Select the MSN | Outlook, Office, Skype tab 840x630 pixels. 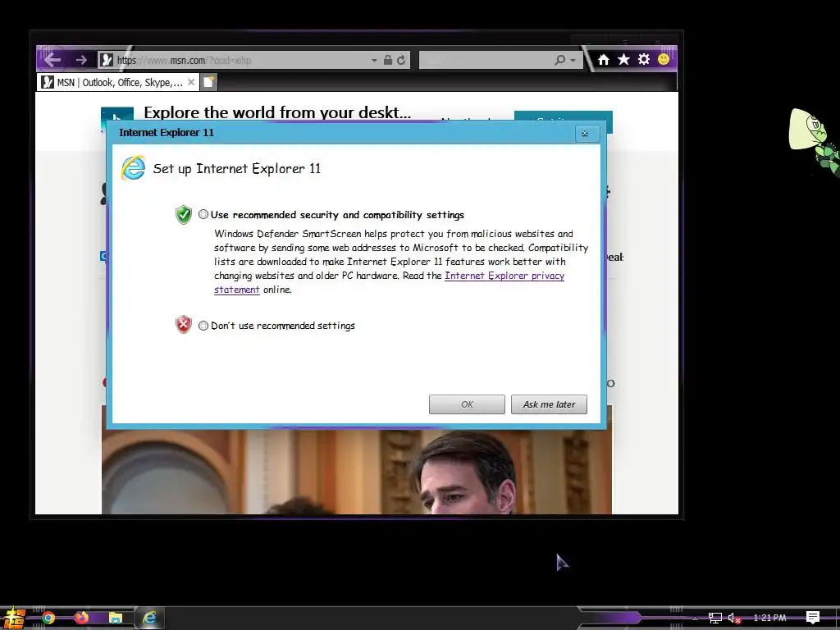click(x=119, y=83)
